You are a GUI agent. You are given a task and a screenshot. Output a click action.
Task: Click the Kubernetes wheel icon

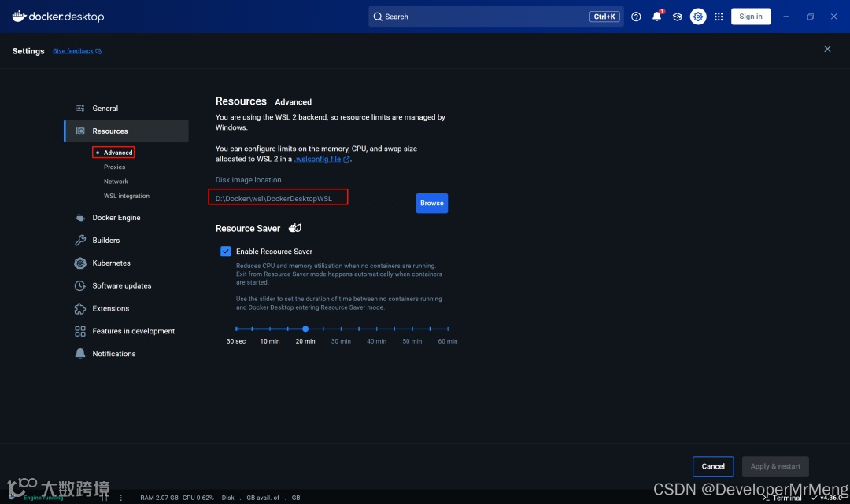click(80, 263)
